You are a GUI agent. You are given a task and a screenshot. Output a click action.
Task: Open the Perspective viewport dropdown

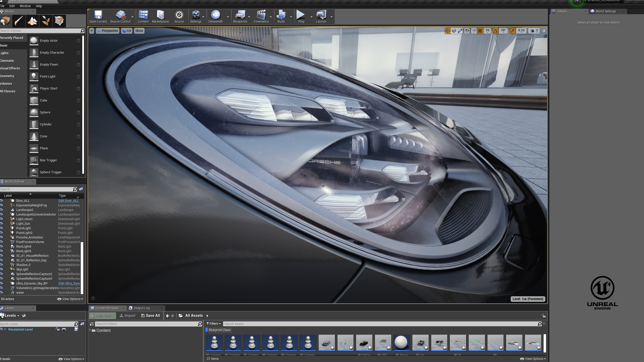[107, 30]
